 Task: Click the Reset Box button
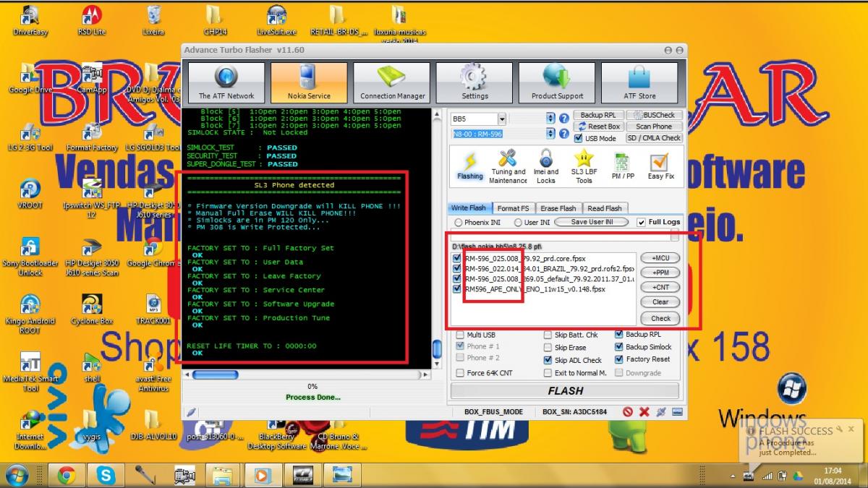pyautogui.click(x=599, y=127)
